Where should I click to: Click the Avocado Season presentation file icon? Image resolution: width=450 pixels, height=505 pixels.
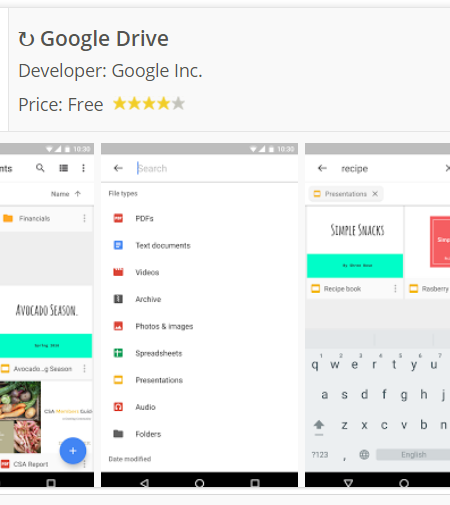[x=5, y=369]
